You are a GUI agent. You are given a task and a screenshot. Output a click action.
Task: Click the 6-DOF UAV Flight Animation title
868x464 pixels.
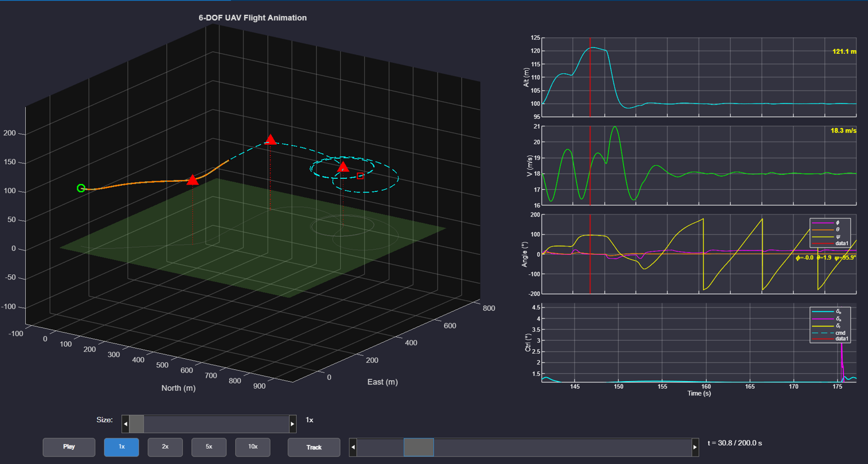tap(252, 18)
